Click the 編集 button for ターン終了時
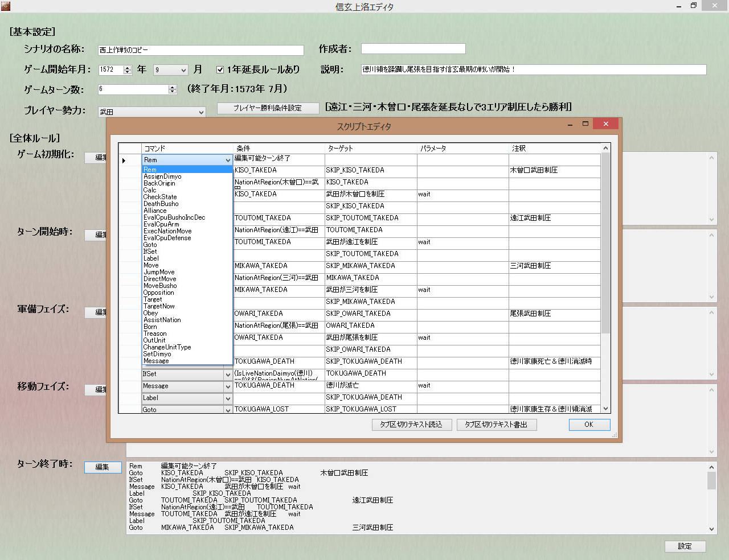The width and height of the screenshot is (729, 560). [103, 467]
